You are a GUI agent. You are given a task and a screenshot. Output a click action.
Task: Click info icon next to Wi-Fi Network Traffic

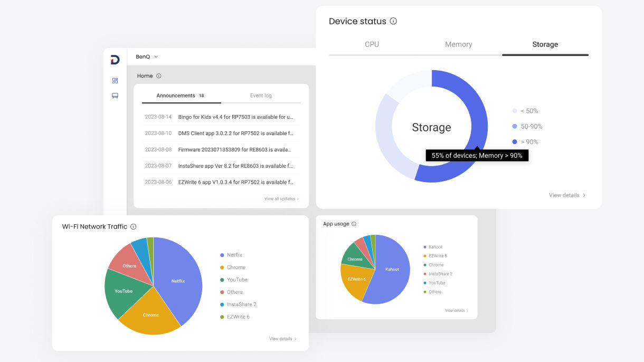pos(134,227)
